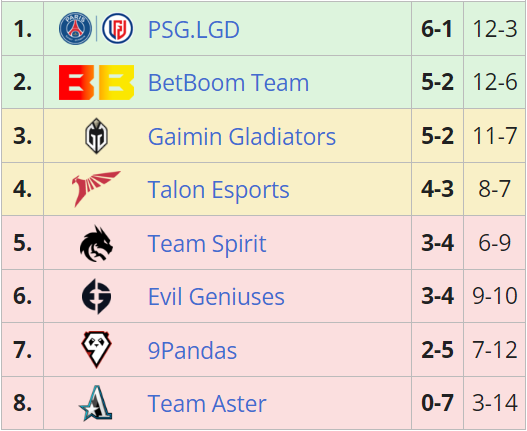The width and height of the screenshot is (527, 431).
Task: Open the Team Spirit team link
Action: tap(207, 243)
